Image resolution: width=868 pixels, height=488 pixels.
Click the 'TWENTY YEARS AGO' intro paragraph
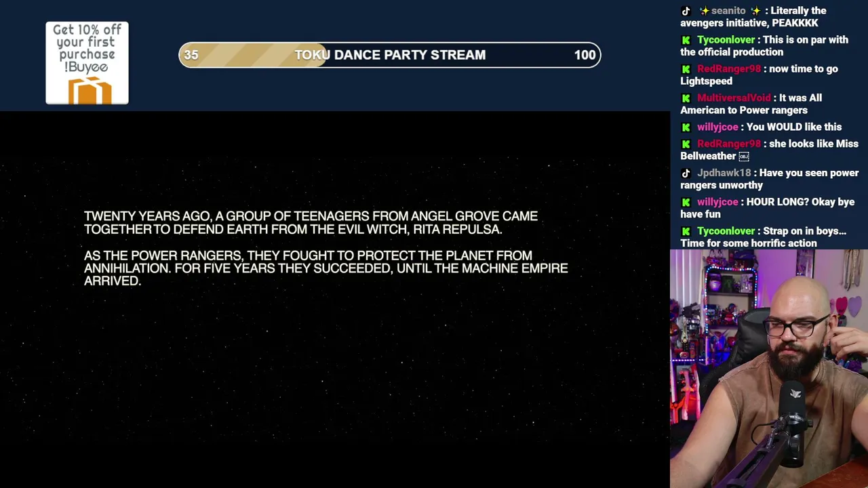[311, 222]
